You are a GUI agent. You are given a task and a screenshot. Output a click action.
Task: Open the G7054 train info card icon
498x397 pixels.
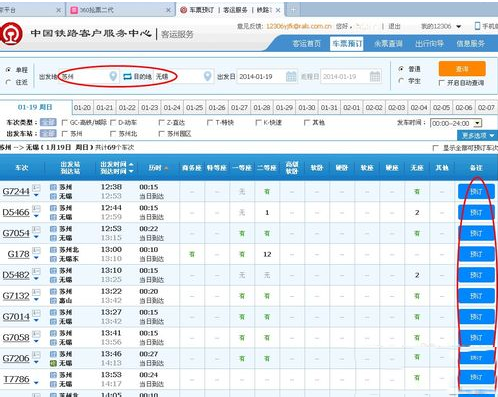pos(36,229)
